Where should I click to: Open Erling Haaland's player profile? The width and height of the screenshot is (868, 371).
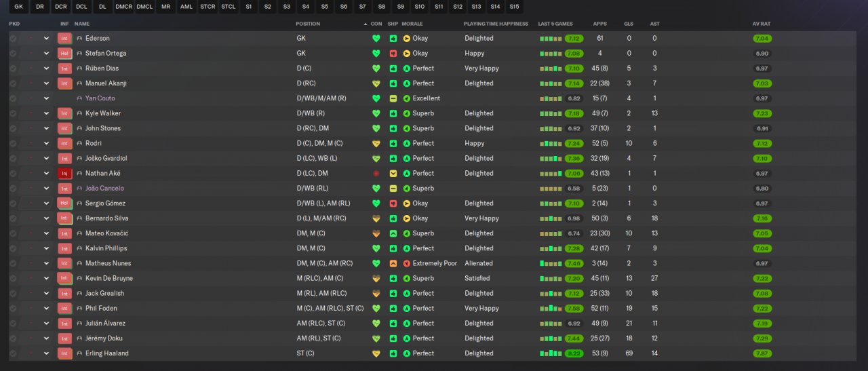(x=106, y=353)
